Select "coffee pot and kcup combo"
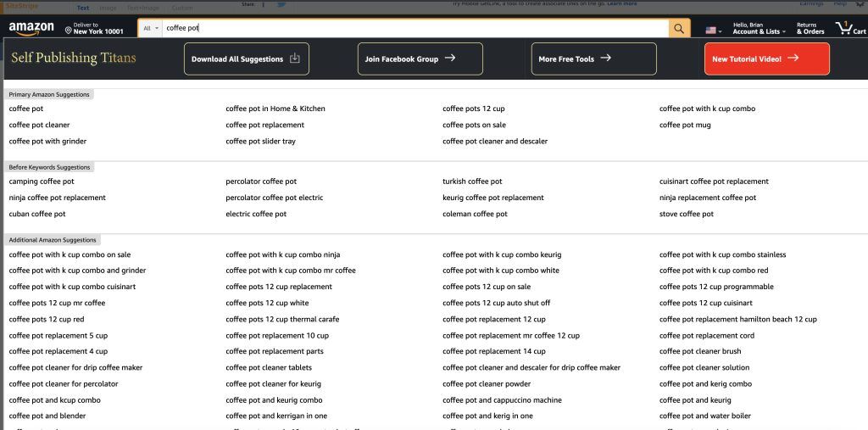The image size is (868, 430). (x=54, y=400)
